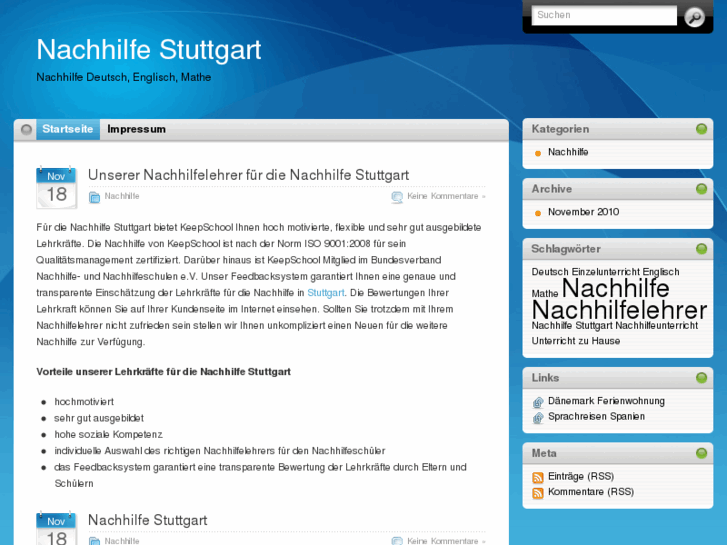The height and width of the screenshot is (545, 727).
Task: Click Schlagwörter widget heading
Action: tap(566, 249)
